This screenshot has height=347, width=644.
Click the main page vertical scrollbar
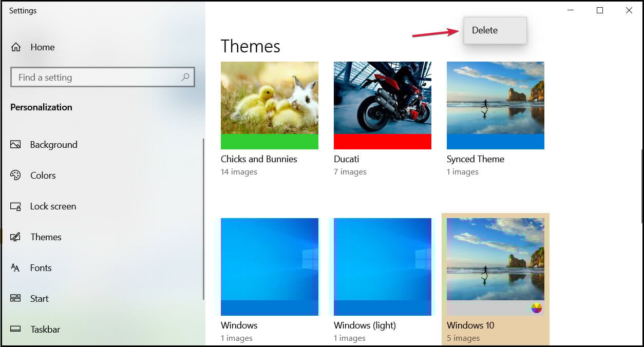[x=641, y=186]
